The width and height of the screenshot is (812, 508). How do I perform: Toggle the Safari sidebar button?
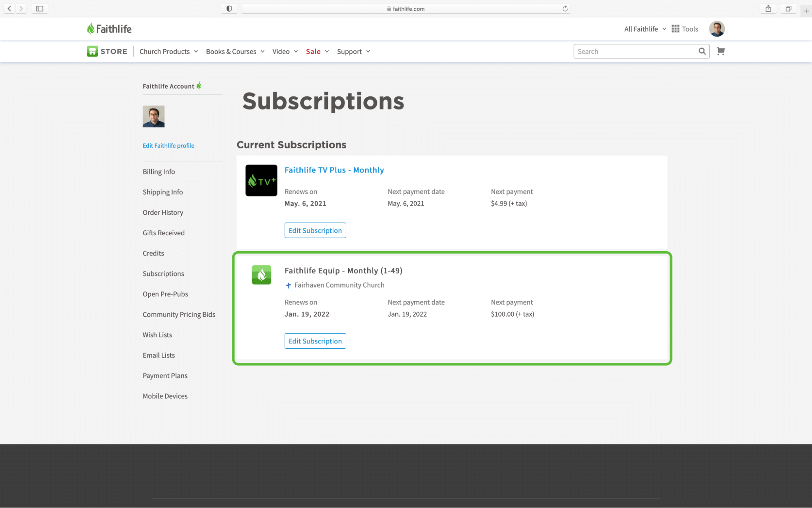coord(39,9)
